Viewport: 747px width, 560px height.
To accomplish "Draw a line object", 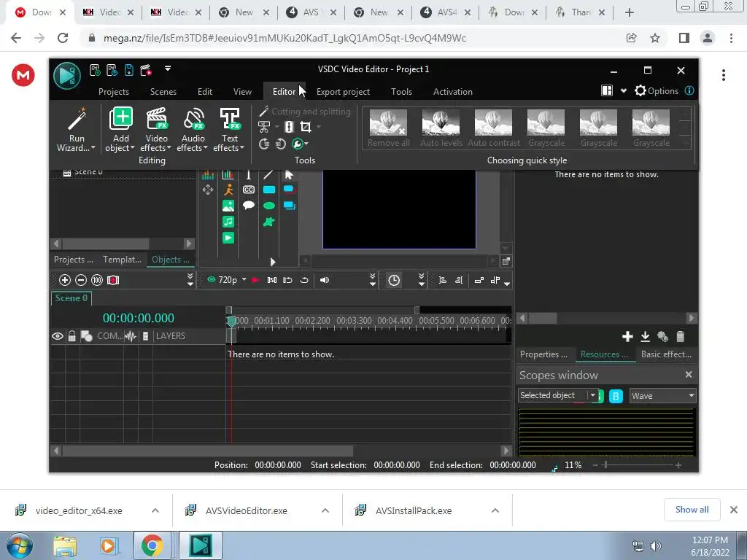I will [268, 174].
